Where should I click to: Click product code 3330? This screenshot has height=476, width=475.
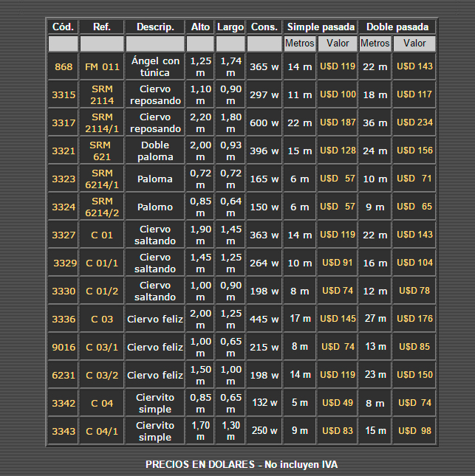64,292
